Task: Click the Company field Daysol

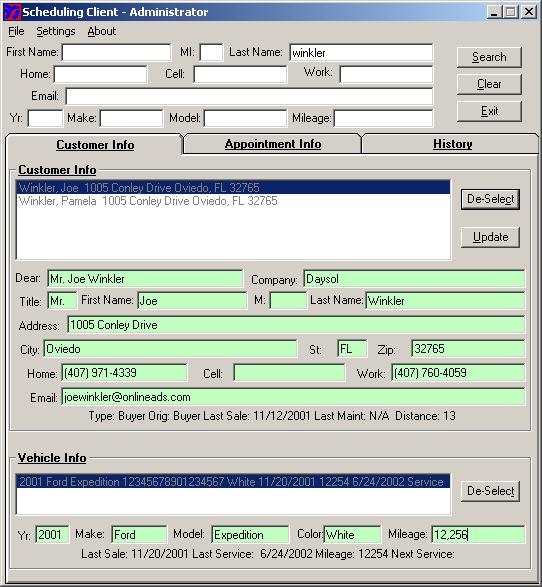Action: (414, 279)
